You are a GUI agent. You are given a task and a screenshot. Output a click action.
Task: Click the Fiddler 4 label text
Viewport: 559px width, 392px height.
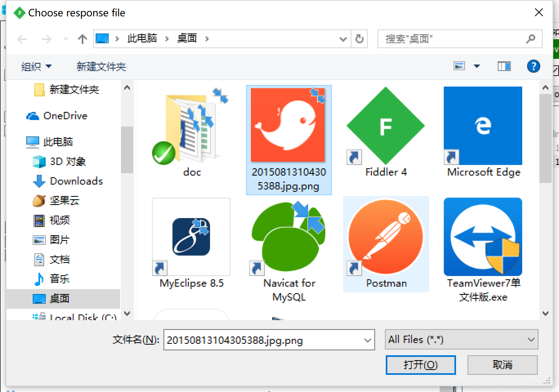[x=386, y=172]
